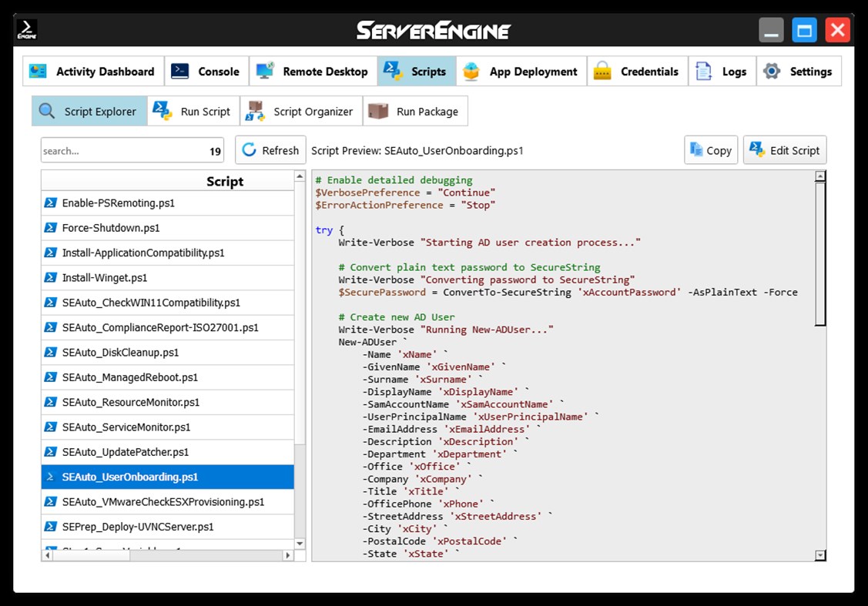Click the Run Package box icon
The image size is (868, 606).
click(378, 110)
